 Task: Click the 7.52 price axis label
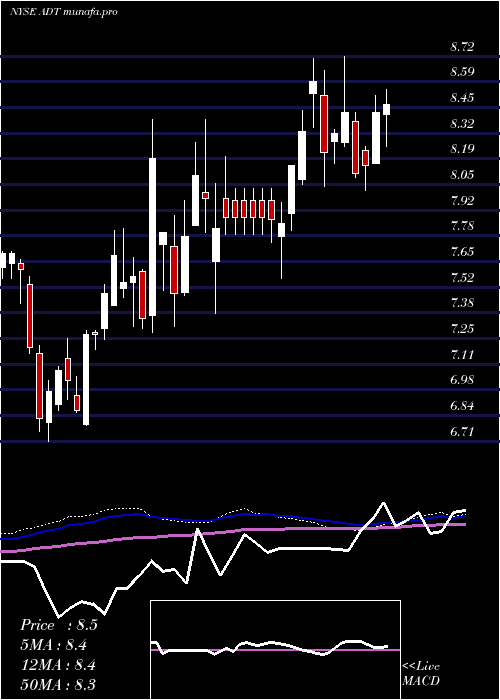(462, 278)
